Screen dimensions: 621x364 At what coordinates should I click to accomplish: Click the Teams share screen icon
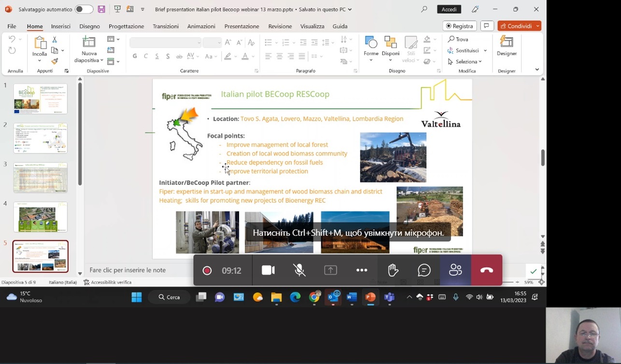click(331, 270)
